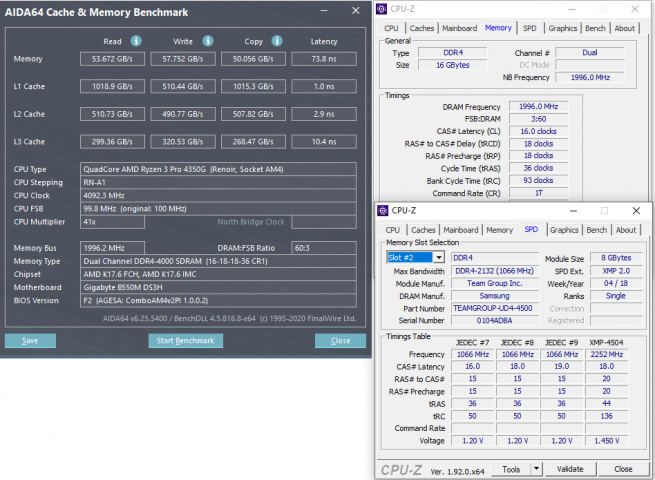Viewport: 655px width, 480px height.
Task: Click Memory Copy value 50.056 GB/s
Action: (253, 59)
